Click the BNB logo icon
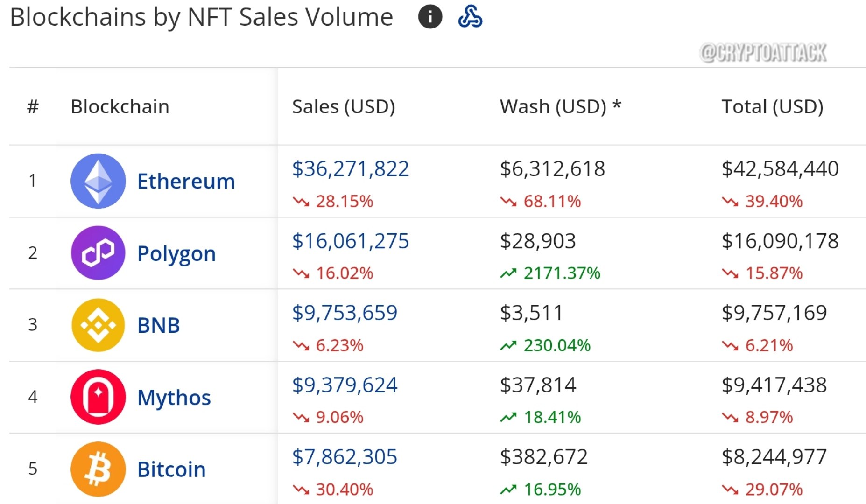866x504 pixels. pyautogui.click(x=98, y=325)
